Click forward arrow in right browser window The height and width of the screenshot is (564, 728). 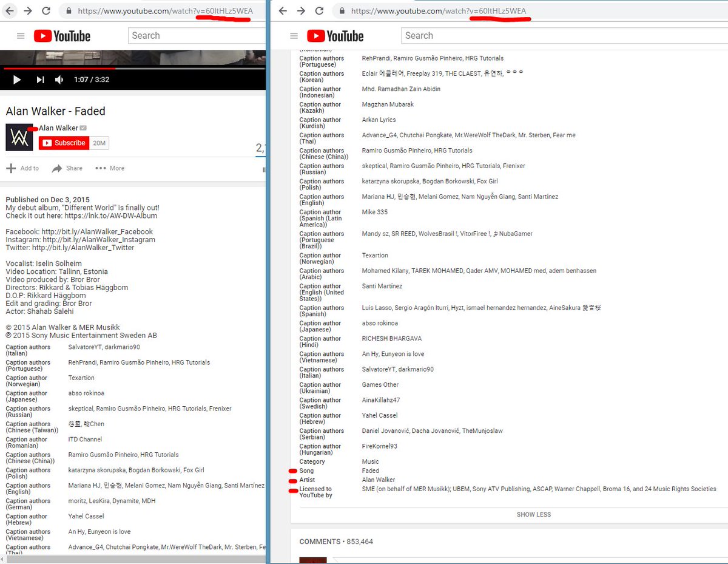point(302,11)
